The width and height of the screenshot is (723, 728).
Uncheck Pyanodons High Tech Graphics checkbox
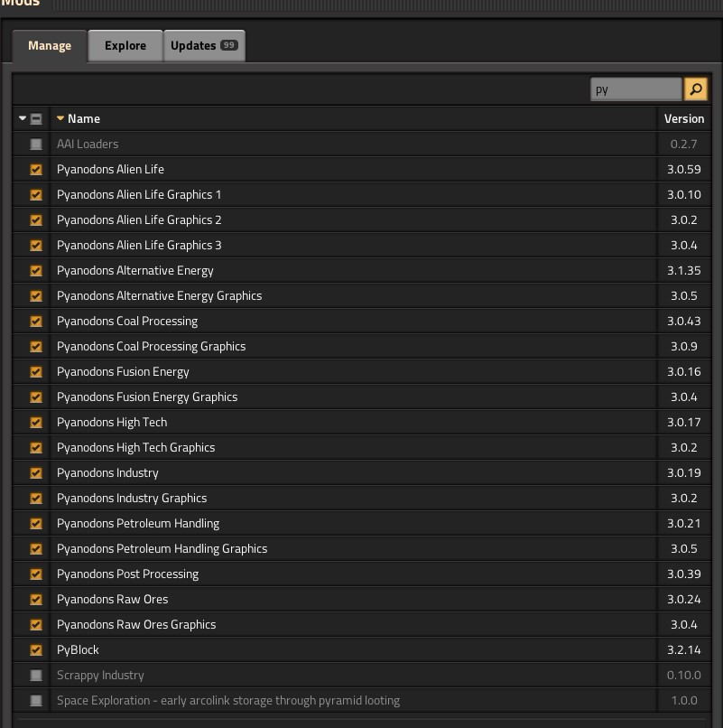click(36, 448)
